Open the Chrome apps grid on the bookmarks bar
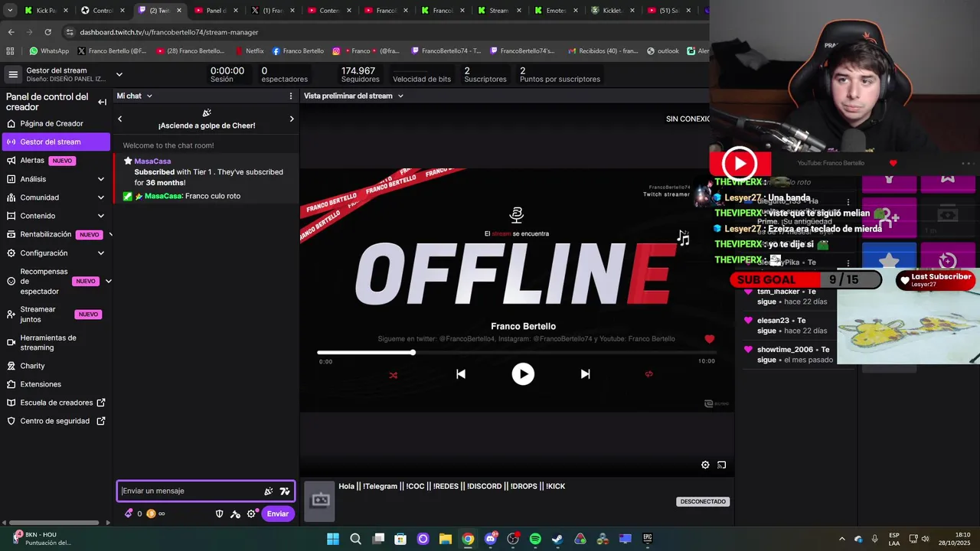This screenshot has height=551, width=980. tap(10, 51)
